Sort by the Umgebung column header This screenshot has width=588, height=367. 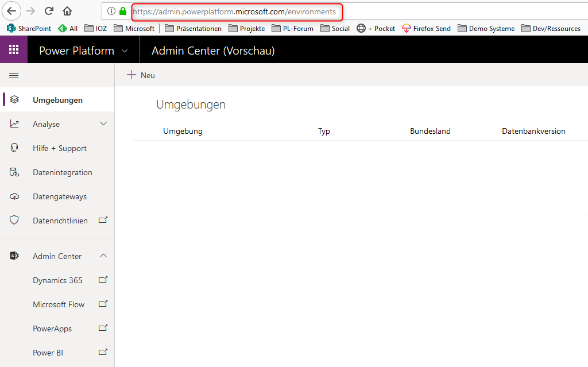click(x=183, y=131)
